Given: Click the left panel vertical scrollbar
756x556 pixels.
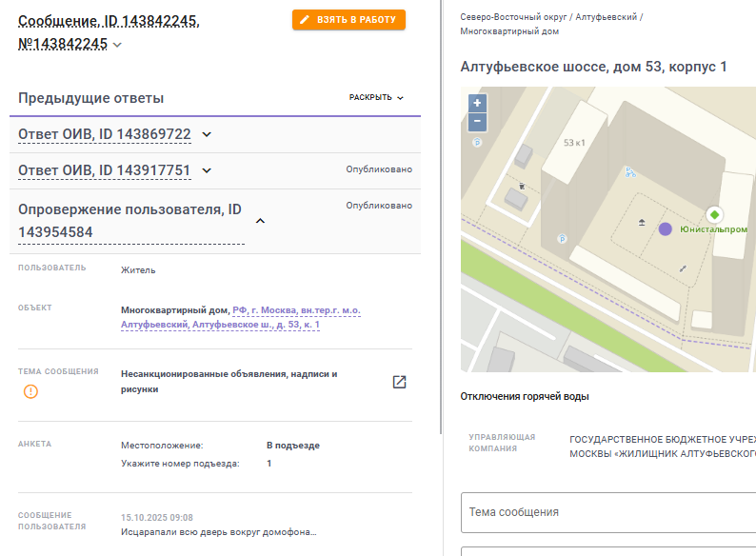Looking at the screenshot, I should (x=441, y=217).
